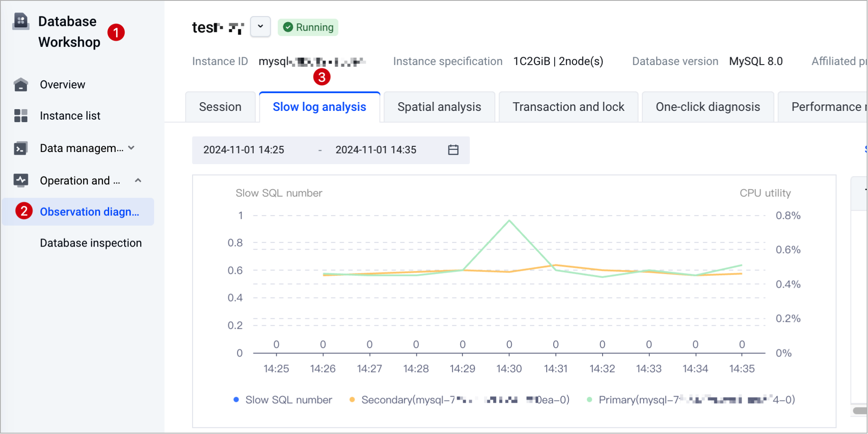Expand the Data management menu chevron

click(132, 148)
